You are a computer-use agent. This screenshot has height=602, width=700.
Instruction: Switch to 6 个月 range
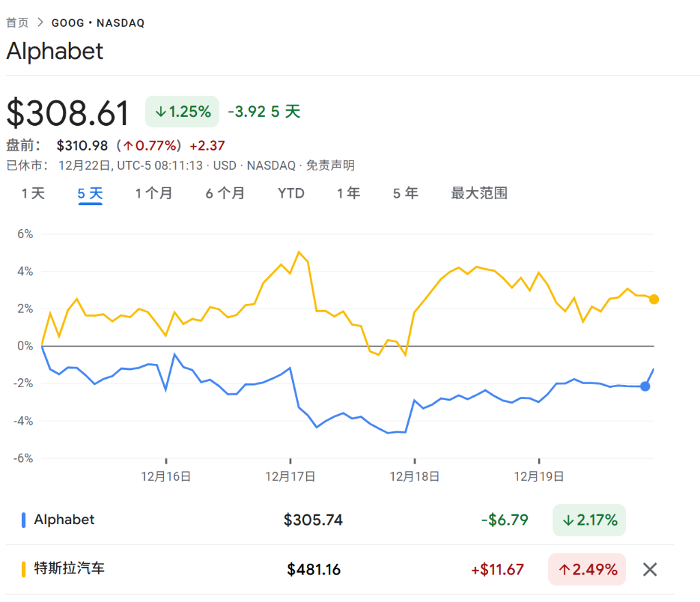pyautogui.click(x=225, y=194)
